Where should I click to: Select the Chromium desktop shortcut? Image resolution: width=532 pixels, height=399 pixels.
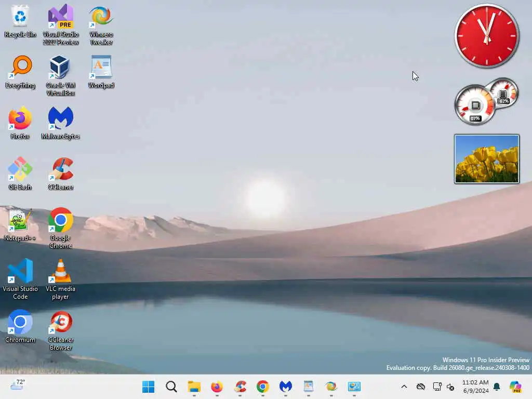(x=20, y=326)
